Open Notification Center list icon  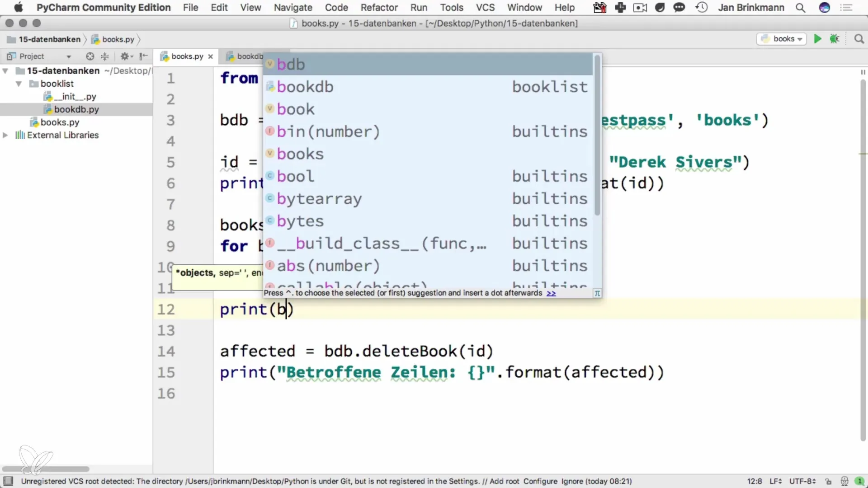846,8
